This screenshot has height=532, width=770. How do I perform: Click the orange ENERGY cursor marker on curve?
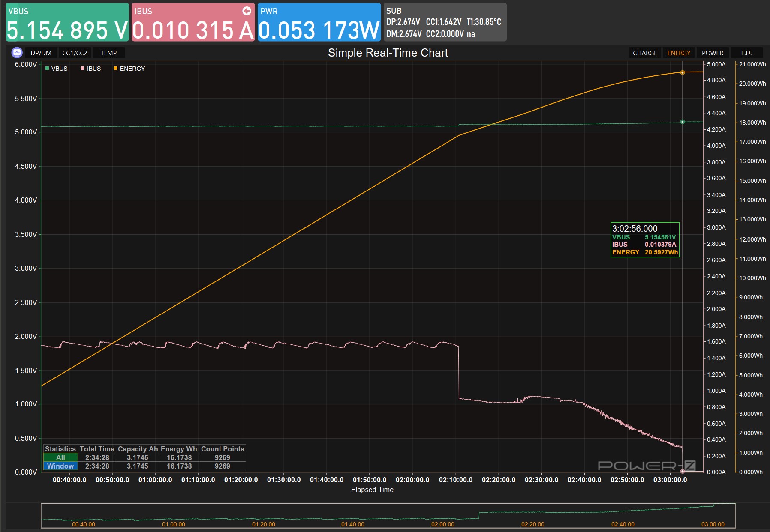(683, 72)
